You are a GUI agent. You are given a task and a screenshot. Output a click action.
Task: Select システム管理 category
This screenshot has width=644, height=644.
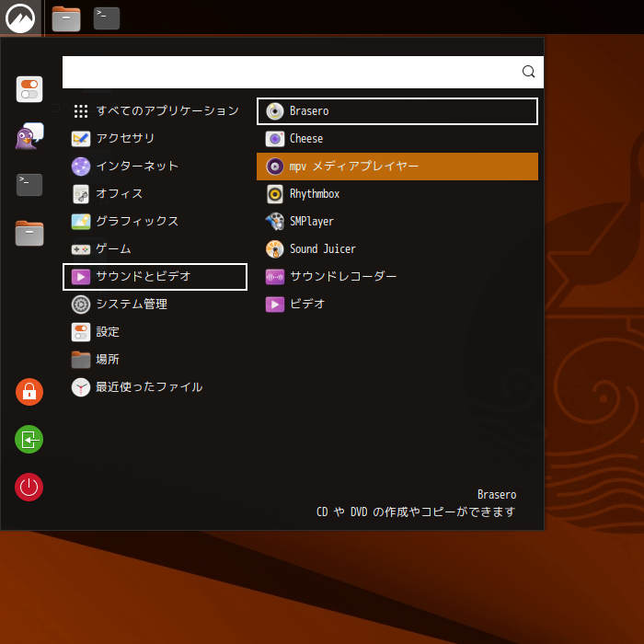click(155, 305)
